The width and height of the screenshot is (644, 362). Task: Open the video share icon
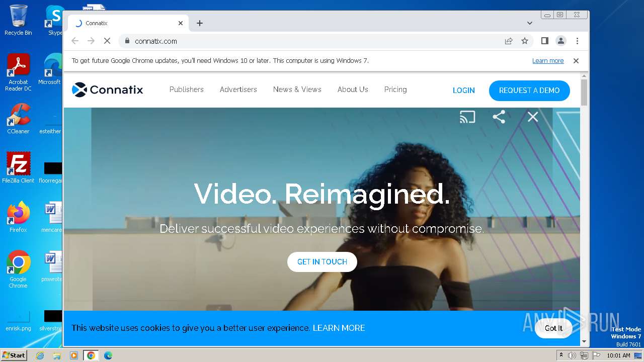point(499,117)
